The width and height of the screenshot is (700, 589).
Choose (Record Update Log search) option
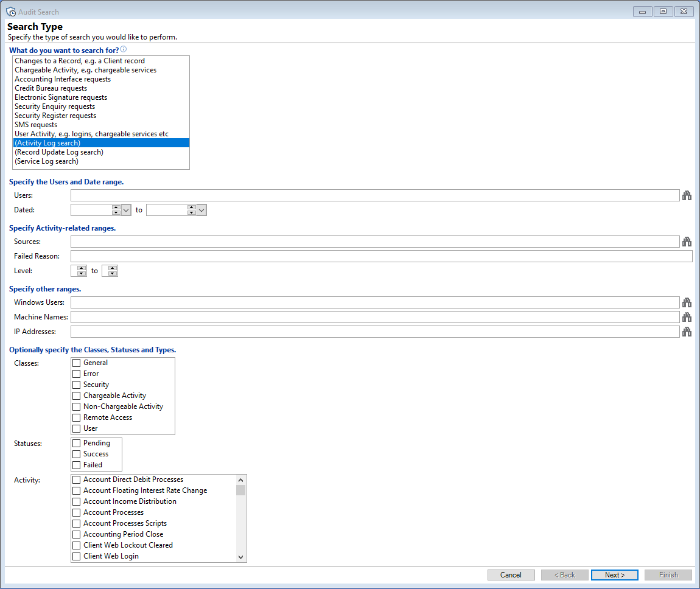point(58,152)
